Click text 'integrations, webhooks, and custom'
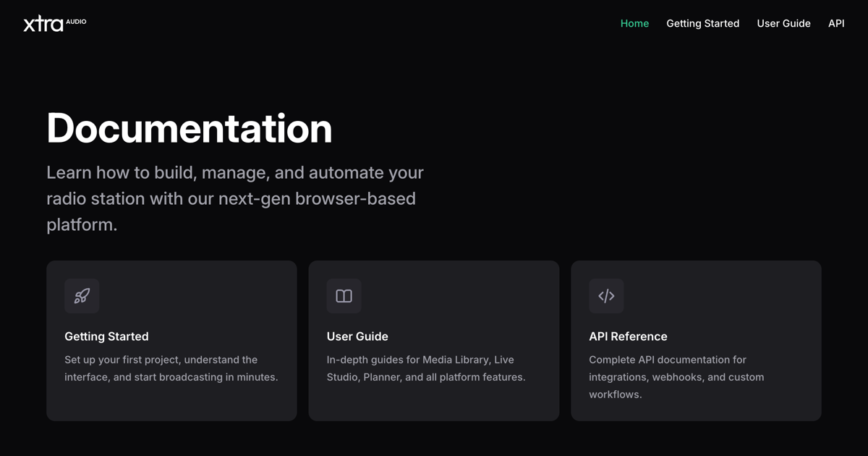This screenshot has width=868, height=456. (x=676, y=377)
